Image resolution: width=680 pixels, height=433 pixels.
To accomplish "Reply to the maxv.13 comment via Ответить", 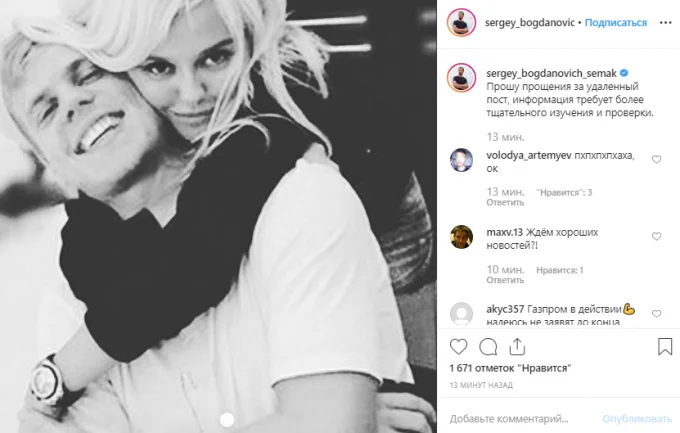I will 505,280.
